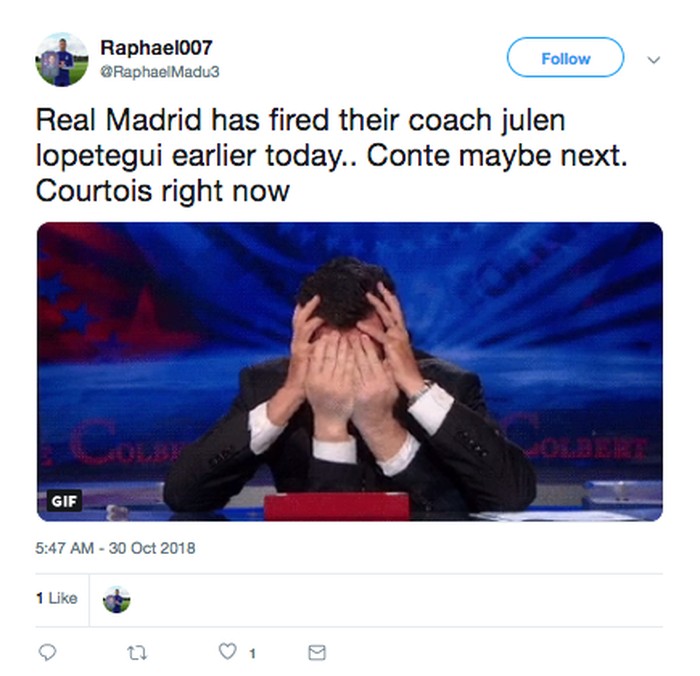Click the like count number beside heart

coord(252,654)
